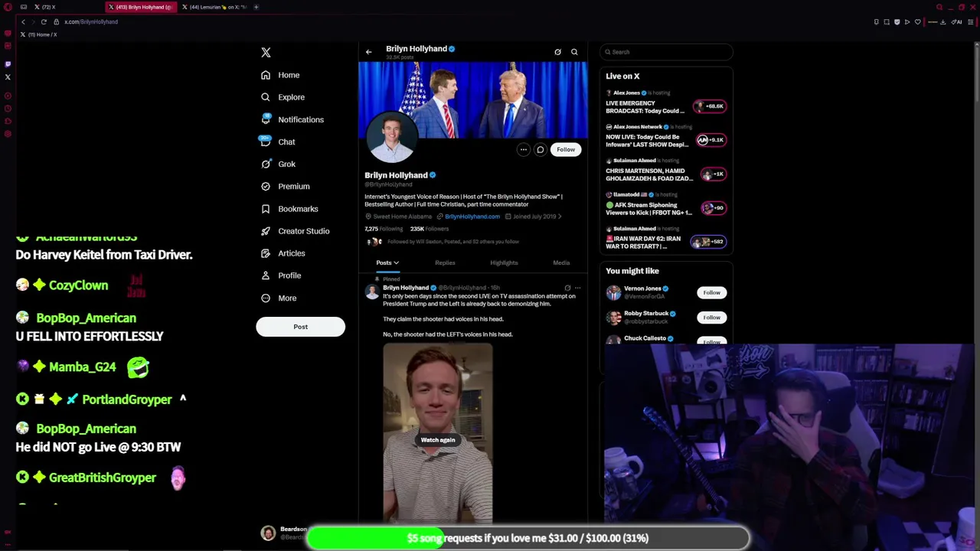Click username PortlandGroyper in chat

[126, 399]
